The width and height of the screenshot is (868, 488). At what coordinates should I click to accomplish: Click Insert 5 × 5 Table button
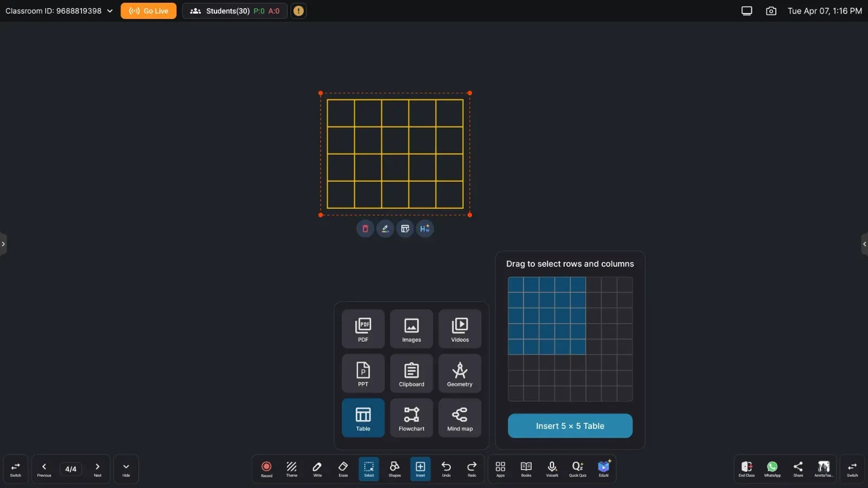[x=570, y=426]
